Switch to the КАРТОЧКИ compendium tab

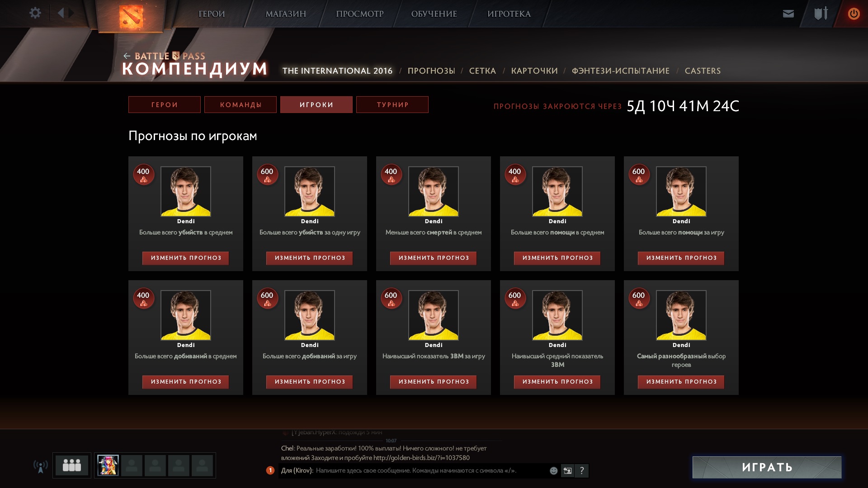534,71
